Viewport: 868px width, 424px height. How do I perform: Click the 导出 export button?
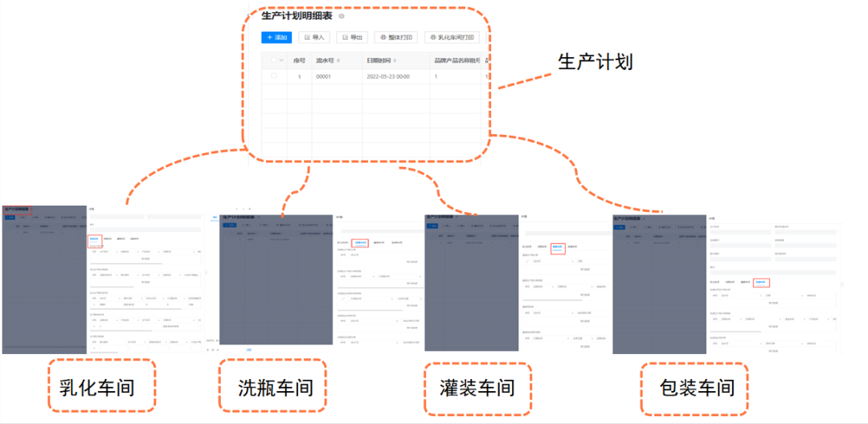point(352,38)
